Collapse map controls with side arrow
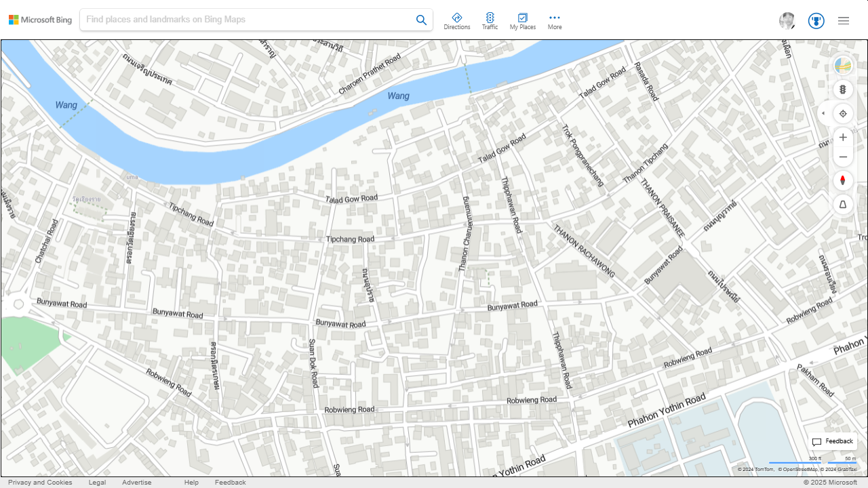 (823, 113)
